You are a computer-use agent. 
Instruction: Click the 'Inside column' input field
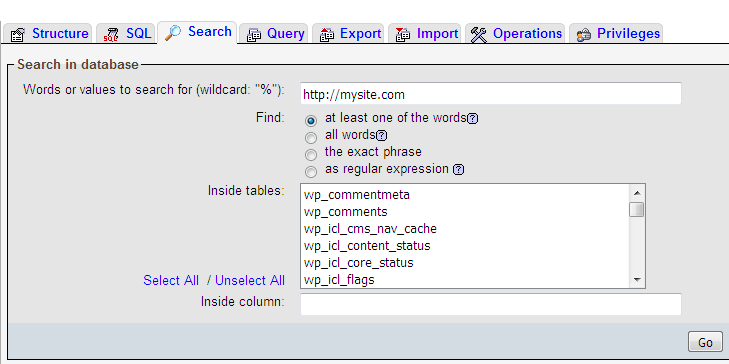pos(491,304)
